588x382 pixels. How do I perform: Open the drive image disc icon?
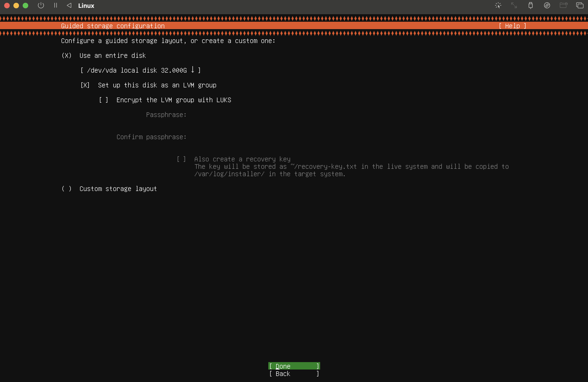547,5
